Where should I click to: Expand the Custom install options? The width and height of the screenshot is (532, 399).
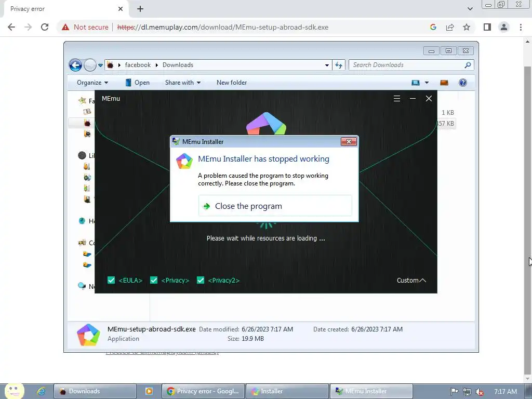411,280
